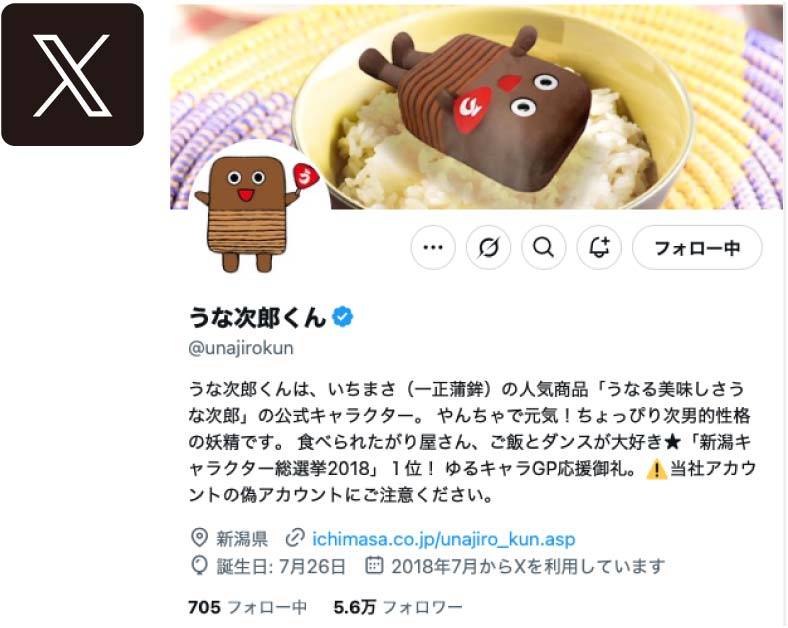
Task: Click the X logo icon
Action: (x=72, y=74)
